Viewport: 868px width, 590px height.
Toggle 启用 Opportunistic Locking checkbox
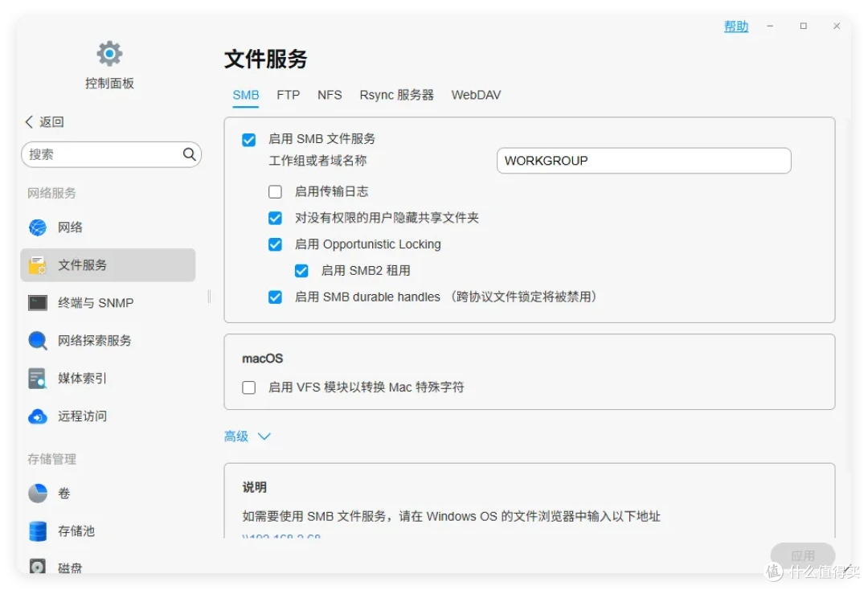(275, 244)
